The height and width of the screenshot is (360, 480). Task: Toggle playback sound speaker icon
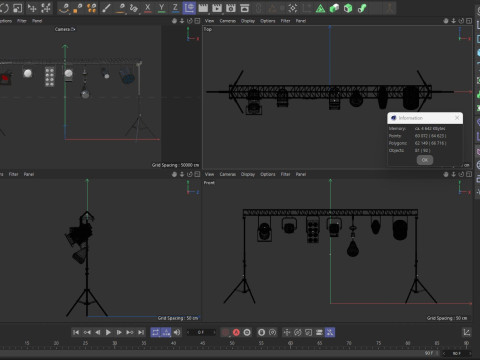[177, 332]
